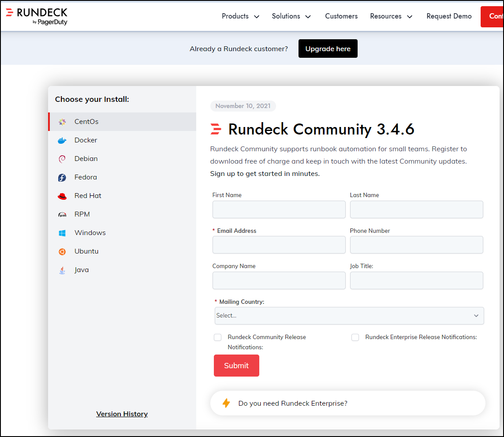Focus the Phone Number input field
Image resolution: width=504 pixels, height=437 pixels.
(416, 245)
